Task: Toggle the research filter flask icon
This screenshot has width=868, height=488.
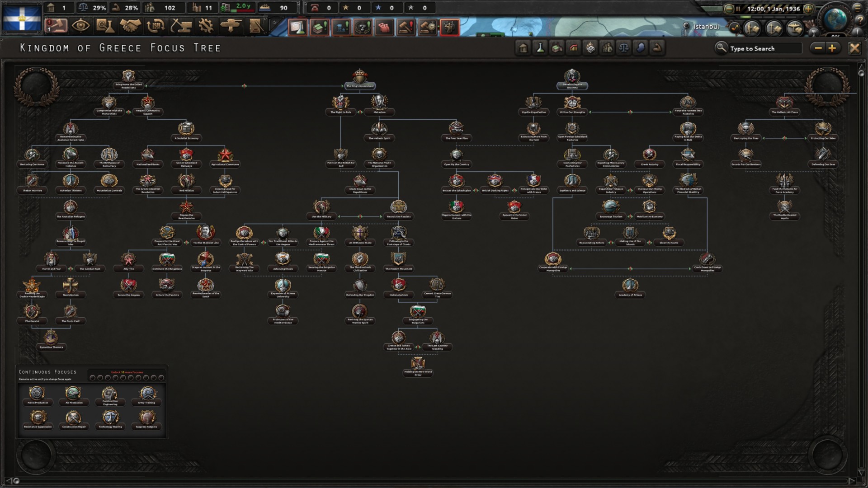Action: (540, 48)
